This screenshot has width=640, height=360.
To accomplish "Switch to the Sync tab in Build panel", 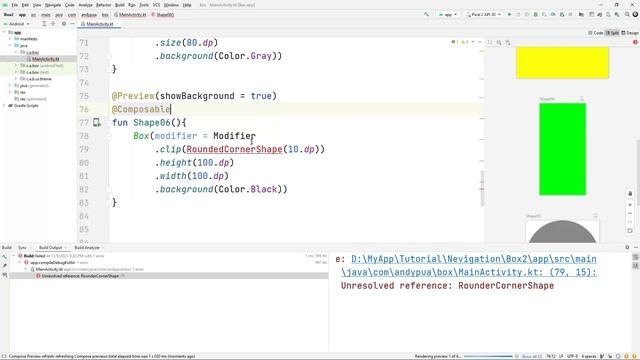I will [x=22, y=247].
